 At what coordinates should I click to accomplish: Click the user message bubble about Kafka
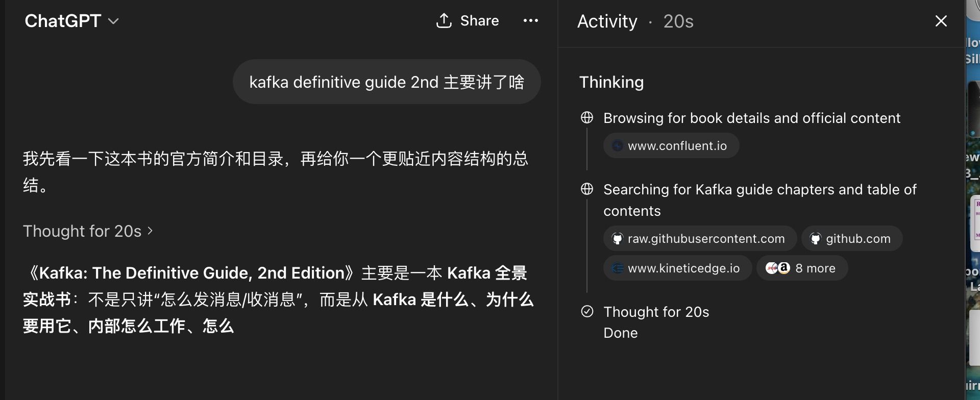(386, 82)
